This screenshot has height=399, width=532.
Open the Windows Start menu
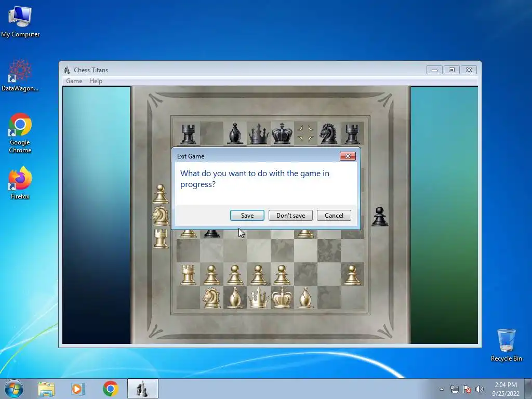[x=14, y=389]
